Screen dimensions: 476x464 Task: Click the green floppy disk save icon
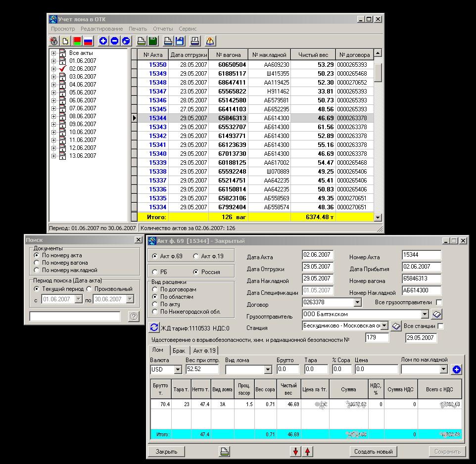coord(153,41)
